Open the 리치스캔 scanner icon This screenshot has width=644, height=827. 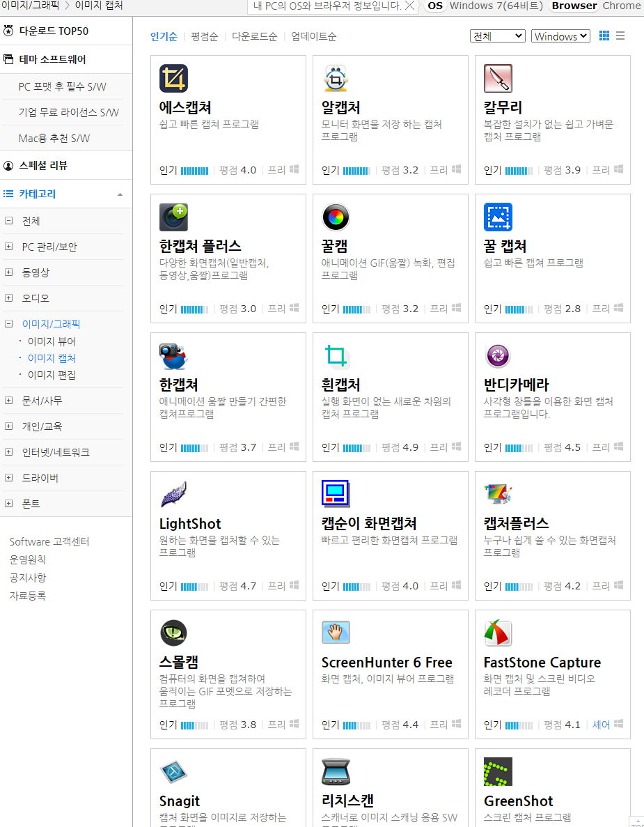tap(336, 772)
